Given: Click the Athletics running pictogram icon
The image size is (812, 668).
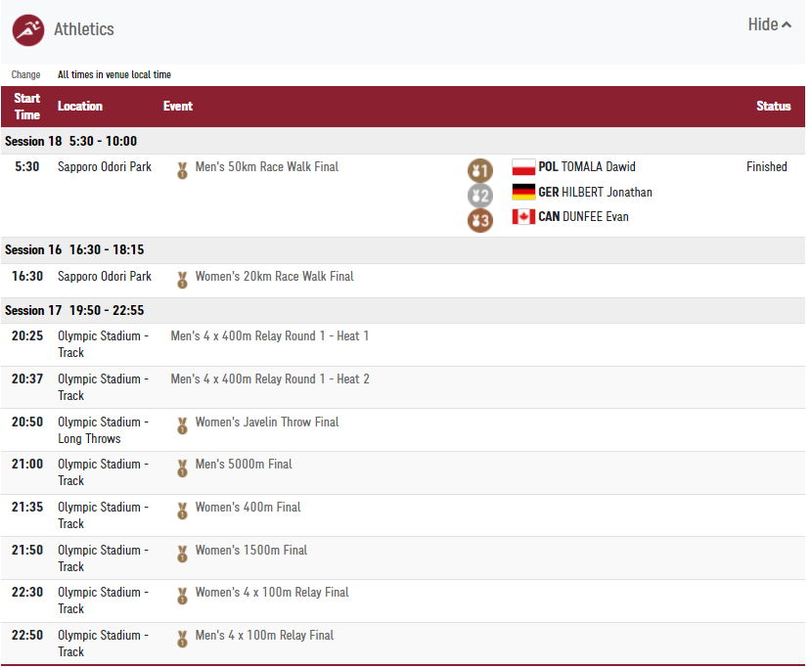Looking at the screenshot, I should (28, 30).
